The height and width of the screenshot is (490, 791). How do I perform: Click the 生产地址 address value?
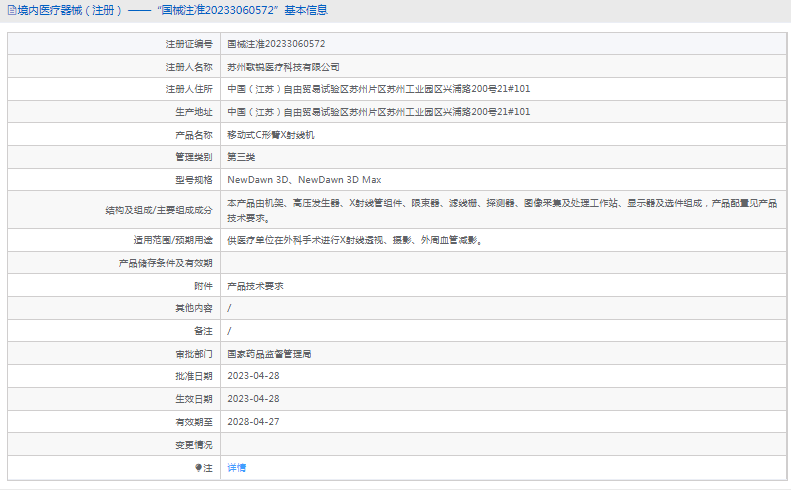[378, 112]
